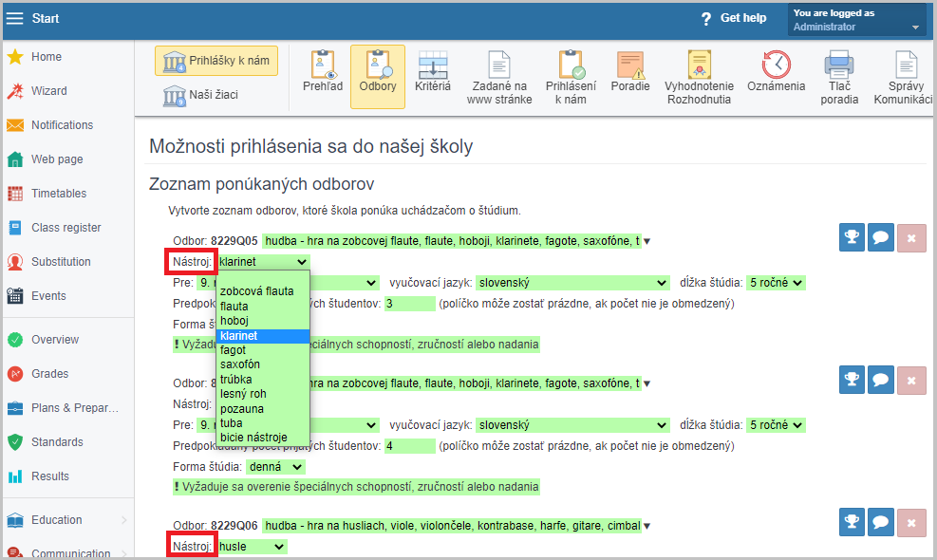Choose lesný roh from instrument list
The image size is (937, 560).
click(262, 394)
